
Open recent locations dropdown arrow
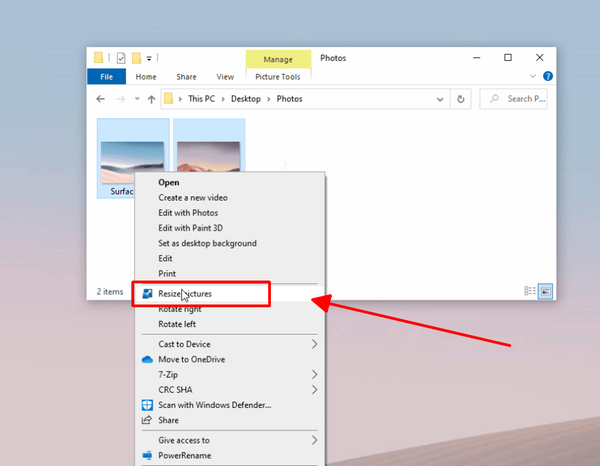tap(137, 99)
